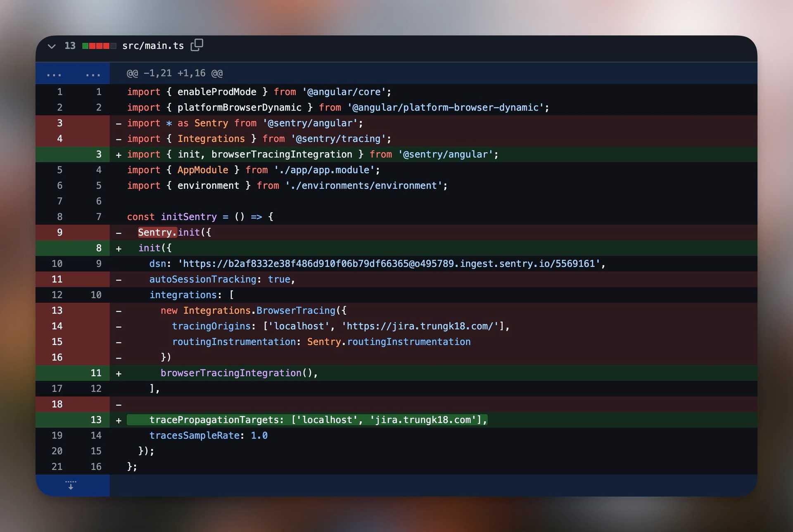The width and height of the screenshot is (793, 532).
Task: Click the minus marker on the Sentry.init line
Action: tap(119, 233)
